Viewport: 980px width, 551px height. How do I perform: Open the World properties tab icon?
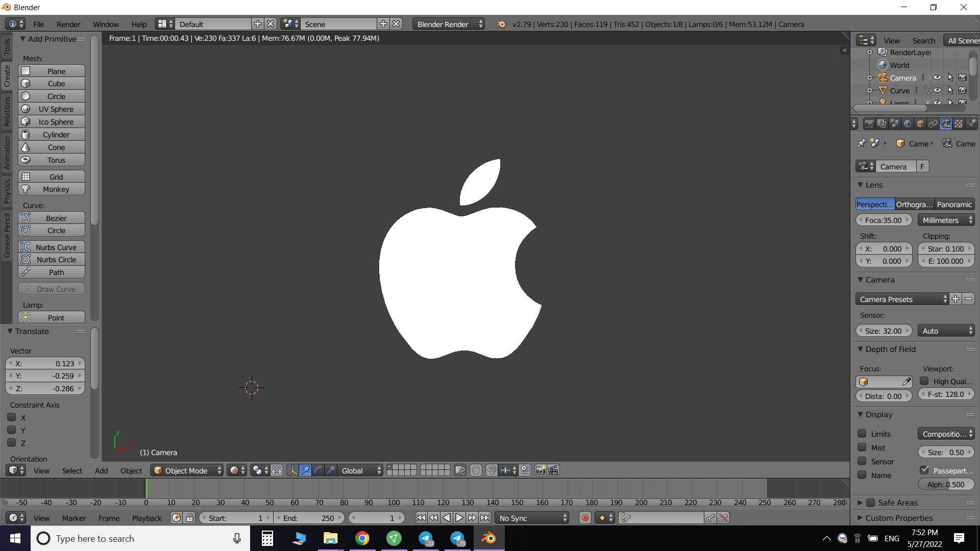(x=907, y=124)
